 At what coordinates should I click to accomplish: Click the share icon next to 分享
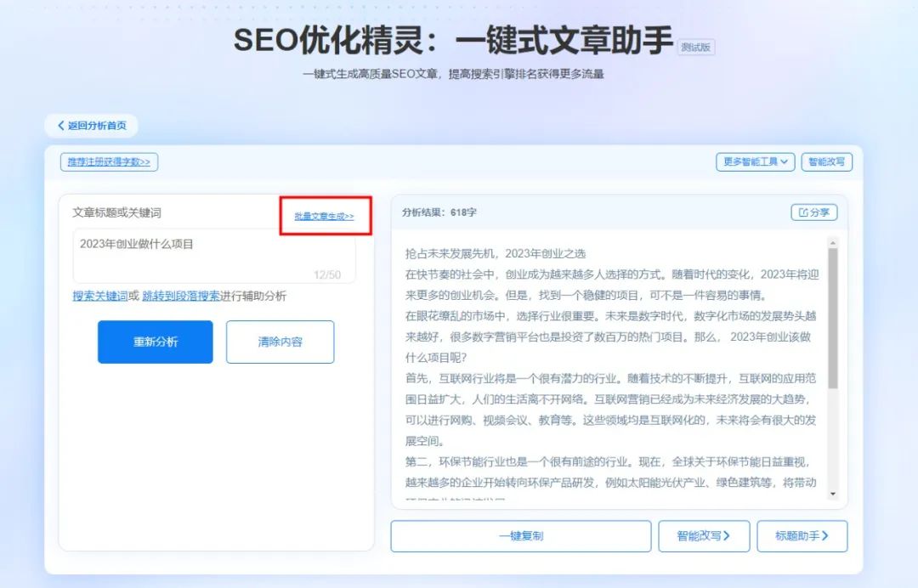802,211
